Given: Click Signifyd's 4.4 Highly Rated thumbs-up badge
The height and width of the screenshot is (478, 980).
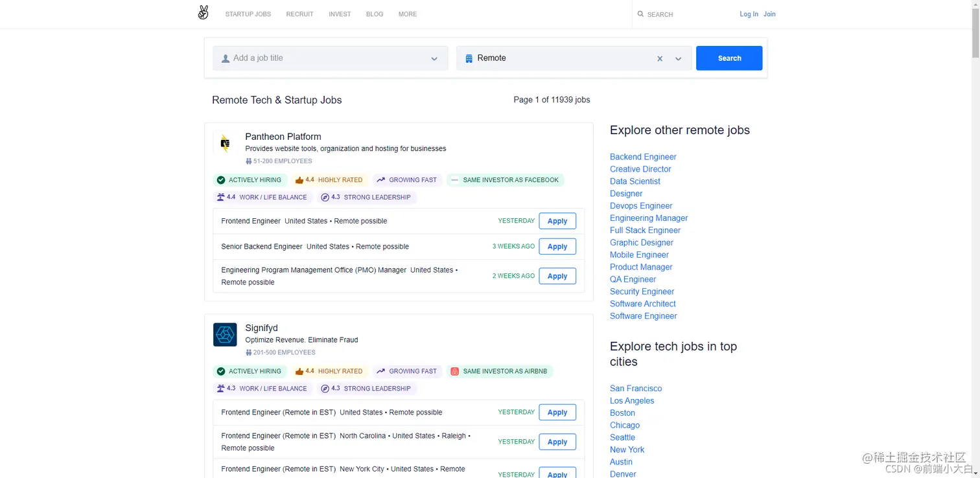Looking at the screenshot, I should tap(329, 371).
